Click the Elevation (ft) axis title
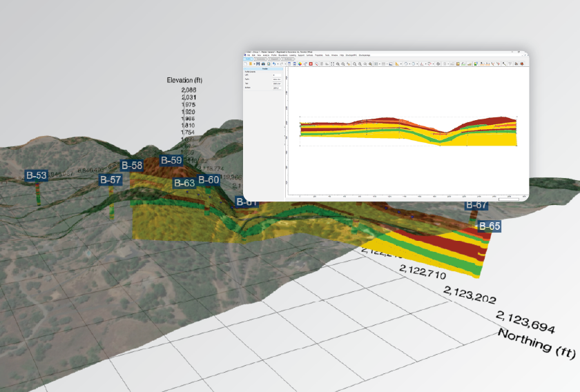Screen dimensions: 580x392 (184, 80)
